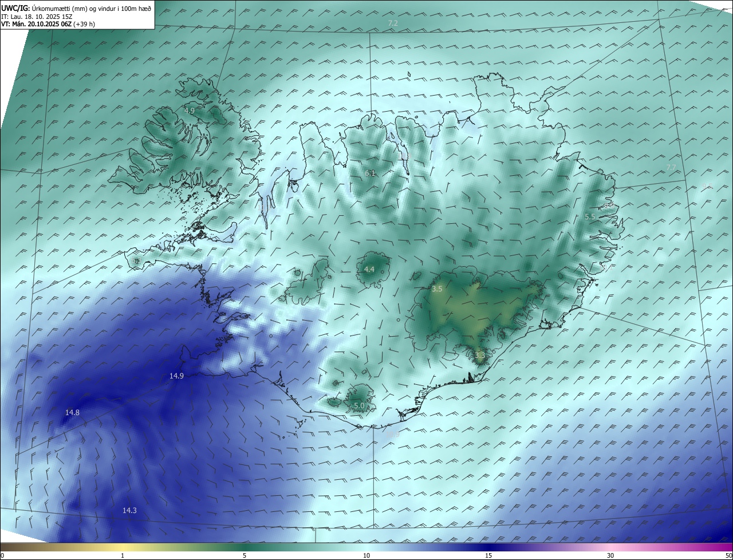Click the yellow color bar segment near 1
The height and width of the screenshot is (560, 733).
coord(123,547)
